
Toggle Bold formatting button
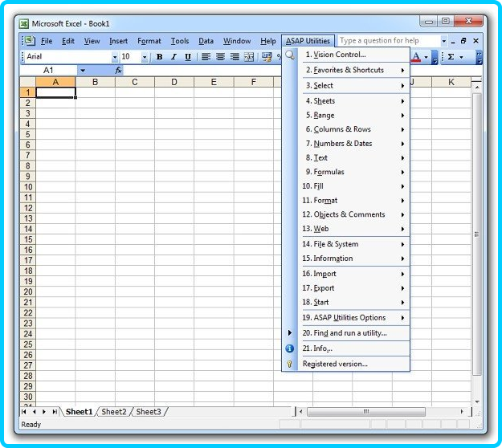[159, 57]
